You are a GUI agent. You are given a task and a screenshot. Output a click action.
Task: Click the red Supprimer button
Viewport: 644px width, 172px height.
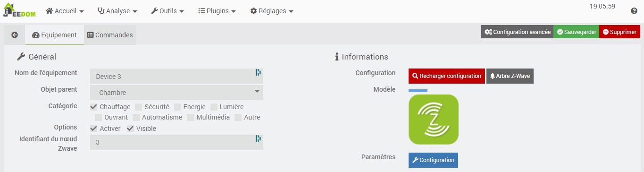(619, 32)
